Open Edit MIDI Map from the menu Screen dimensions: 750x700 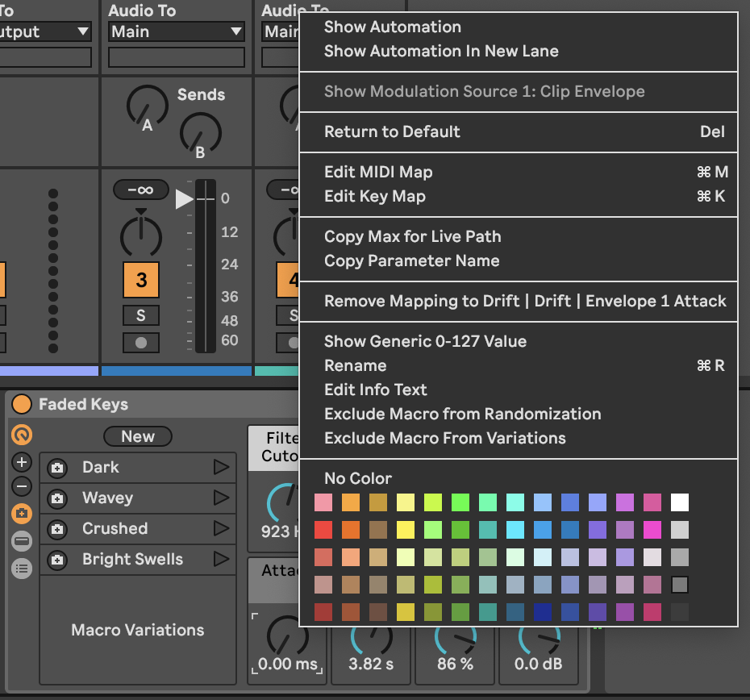[518, 172]
